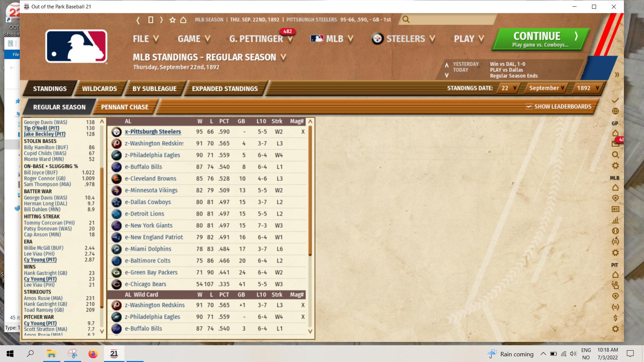
Task: Open the 1892 year dropdown
Action: (588, 88)
